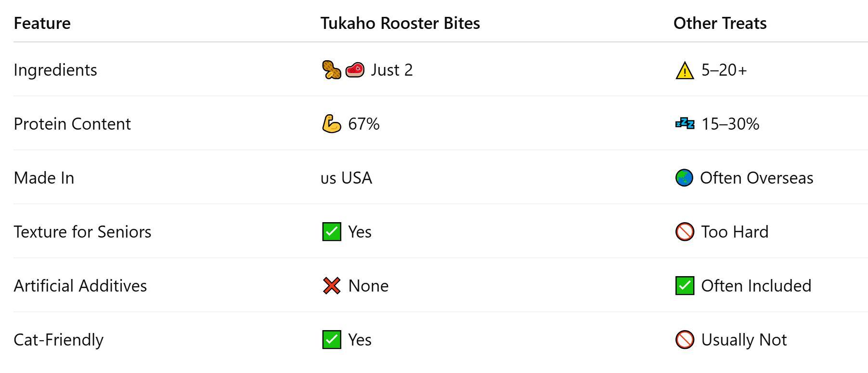
Task: Click green checkmark in Texture for Seniors row
Action: pyautogui.click(x=331, y=232)
